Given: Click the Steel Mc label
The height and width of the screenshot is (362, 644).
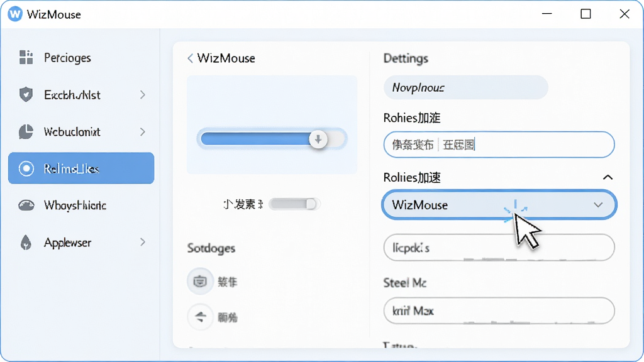Looking at the screenshot, I should (x=405, y=283).
